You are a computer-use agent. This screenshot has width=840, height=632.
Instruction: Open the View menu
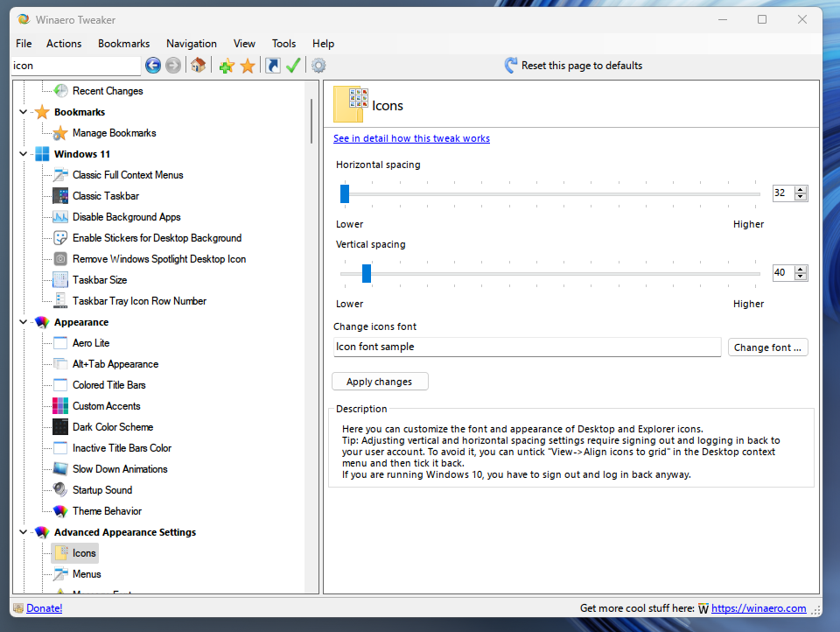[244, 43]
